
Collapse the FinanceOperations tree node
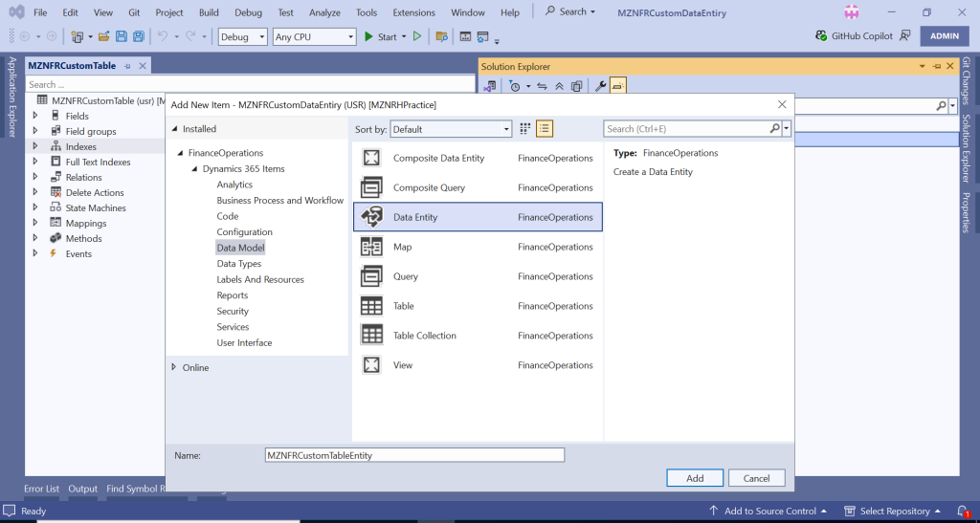pos(180,153)
